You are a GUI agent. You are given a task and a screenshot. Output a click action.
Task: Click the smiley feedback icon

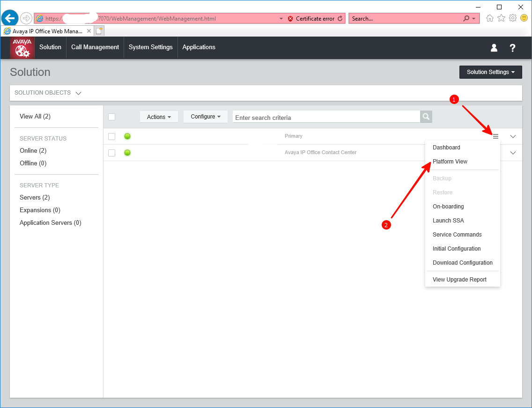tap(524, 18)
